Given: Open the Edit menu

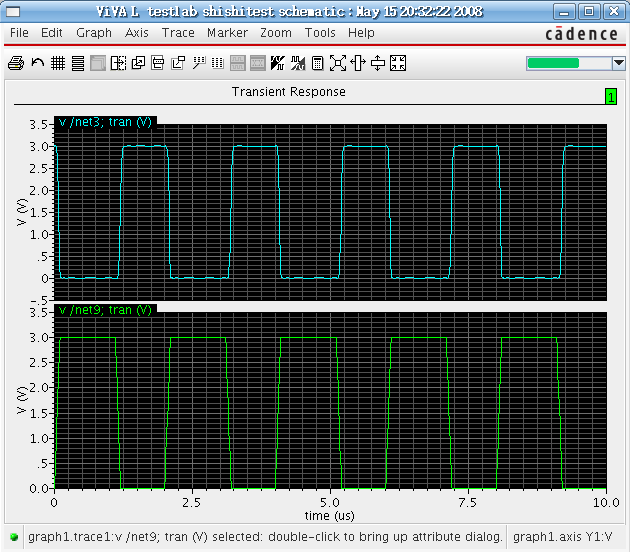Looking at the screenshot, I should pos(51,33).
